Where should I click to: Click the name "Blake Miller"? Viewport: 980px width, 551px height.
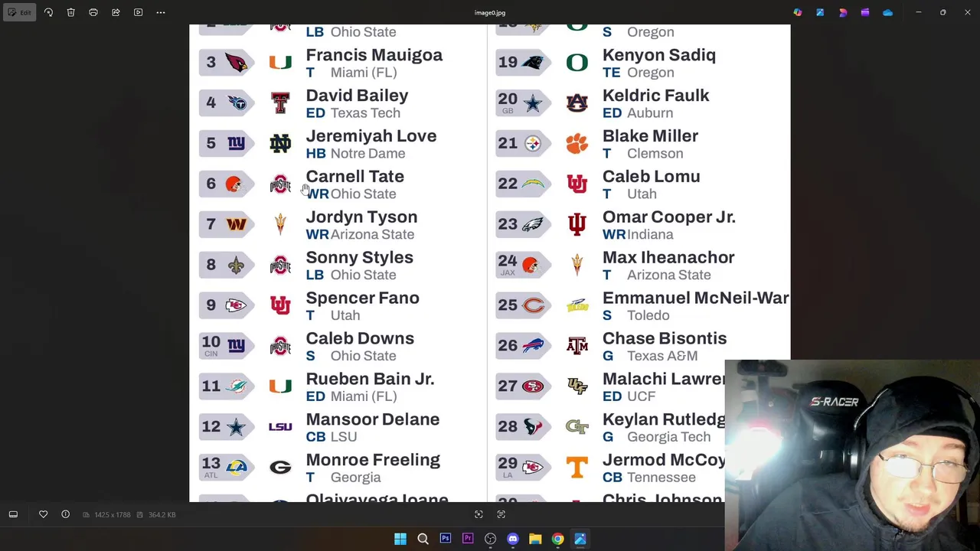(x=650, y=136)
